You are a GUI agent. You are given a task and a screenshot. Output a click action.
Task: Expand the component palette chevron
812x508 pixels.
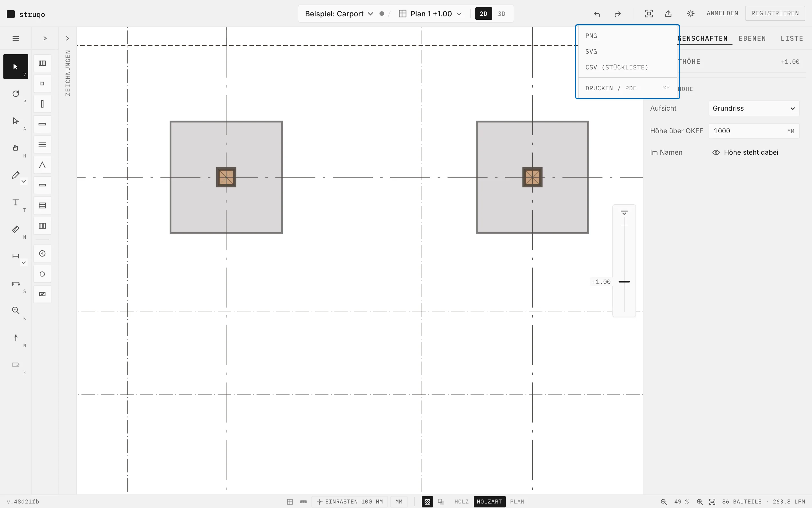point(45,38)
